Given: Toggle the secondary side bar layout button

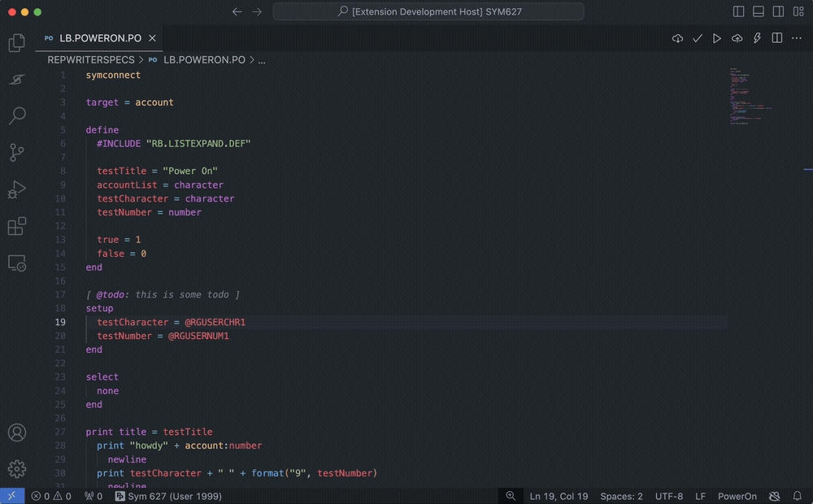Looking at the screenshot, I should click(x=778, y=12).
